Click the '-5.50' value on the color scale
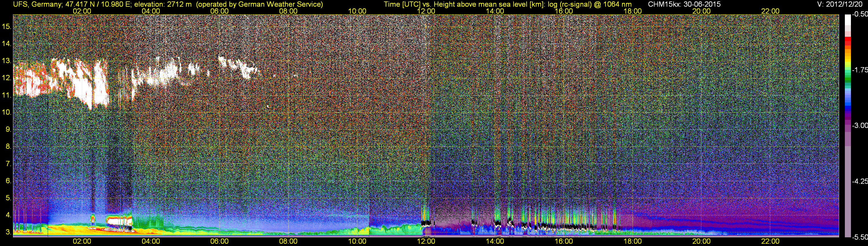The image size is (868, 246). coord(860,237)
